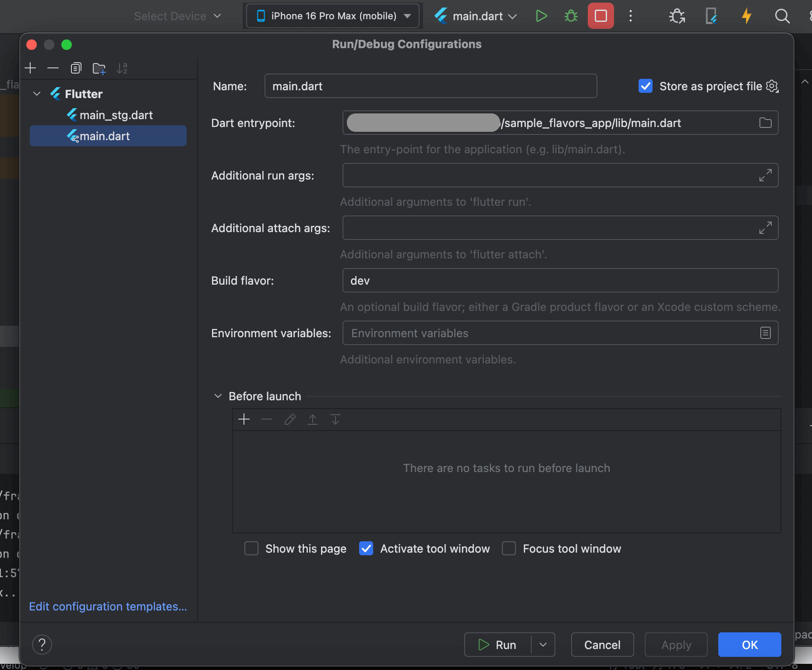Viewport: 812px width, 670px height.
Task: Open the Select Device dropdown
Action: tap(177, 16)
